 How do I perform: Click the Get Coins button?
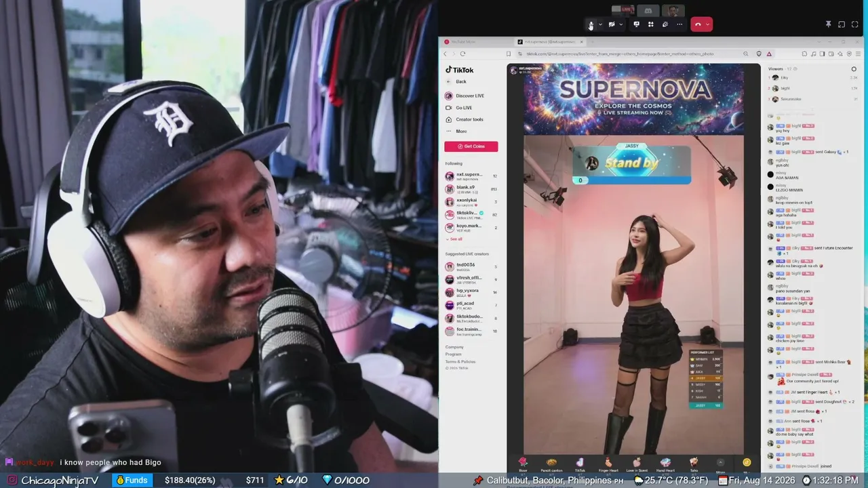click(471, 146)
